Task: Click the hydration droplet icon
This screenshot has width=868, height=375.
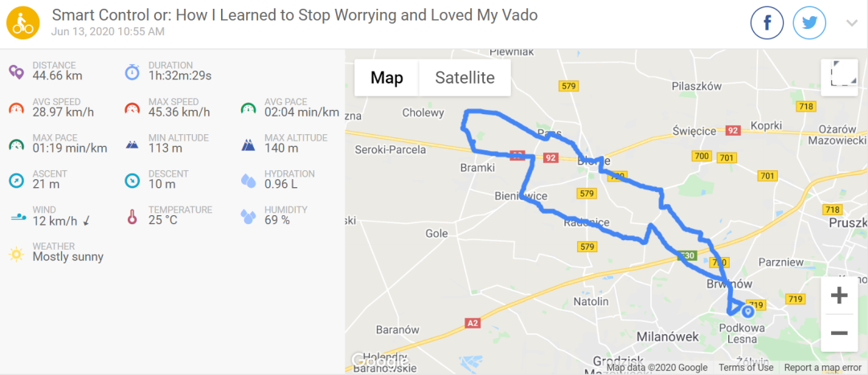Action: tap(248, 180)
